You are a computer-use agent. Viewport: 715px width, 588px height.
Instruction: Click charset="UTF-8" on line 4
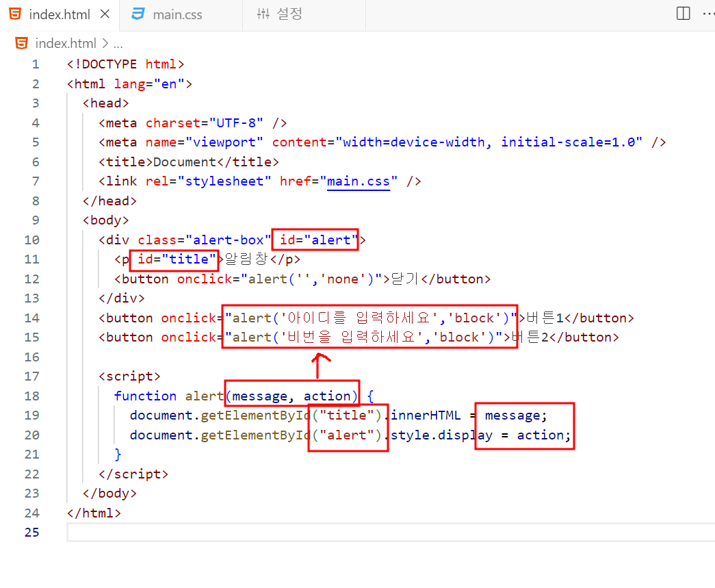pos(205,123)
